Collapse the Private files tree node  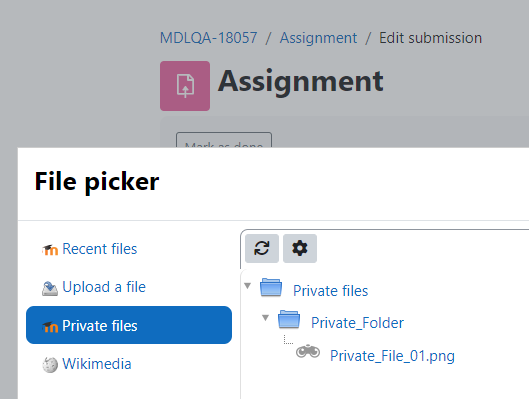point(247,286)
